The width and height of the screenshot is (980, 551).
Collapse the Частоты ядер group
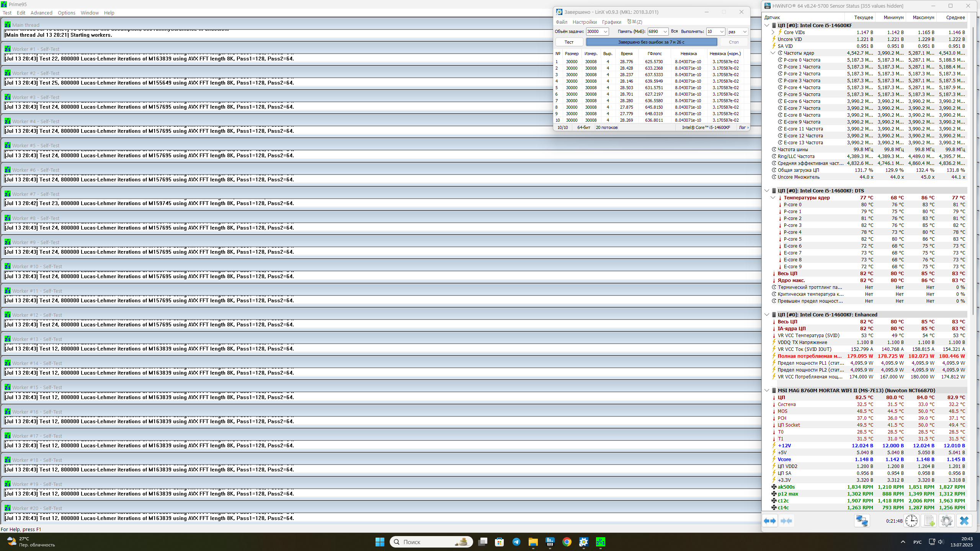pyautogui.click(x=773, y=53)
